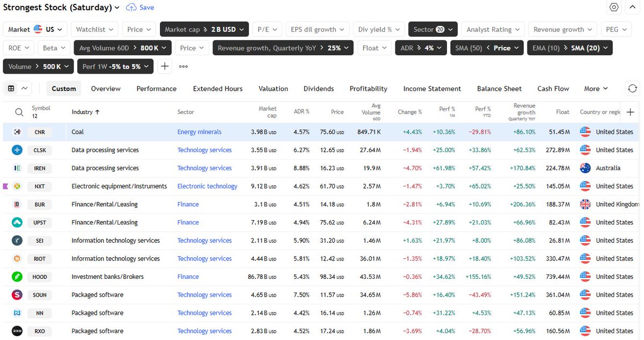This screenshot has width=644, height=340.
Task: Open the Finance sector link in HOOD row
Action: tap(188, 277)
